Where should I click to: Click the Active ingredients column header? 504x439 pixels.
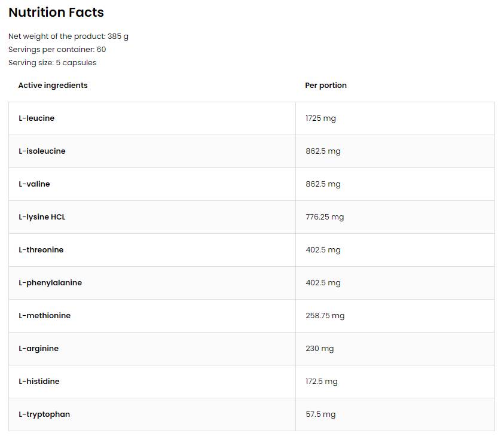coord(53,86)
